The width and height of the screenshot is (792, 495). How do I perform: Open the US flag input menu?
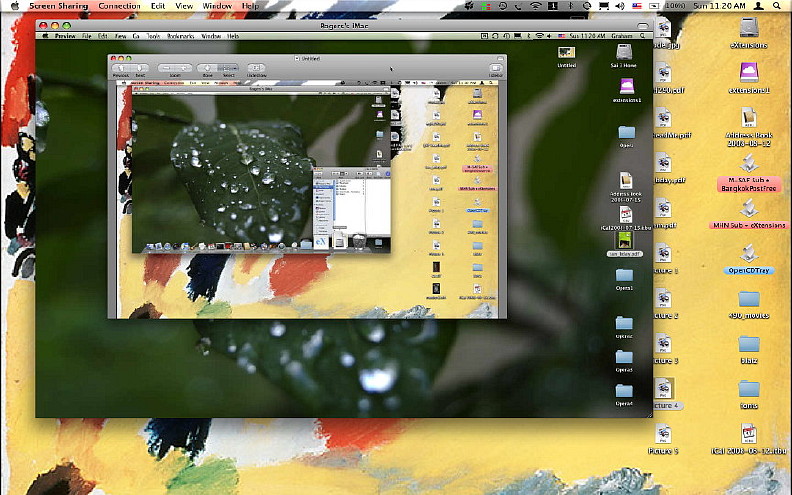637,6
